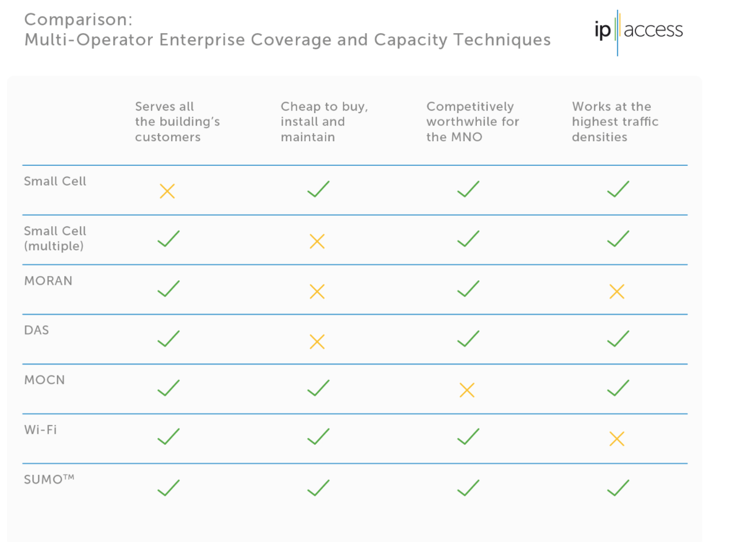756x542 pixels.
Task: Click DAS's yellow X under Cheap to buy
Action: tap(317, 342)
